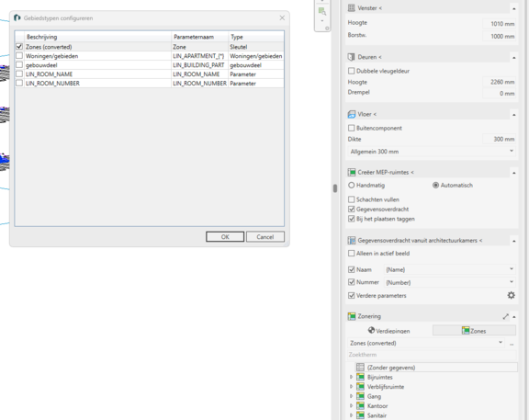Select the Kantoor zone icon

(x=360, y=406)
